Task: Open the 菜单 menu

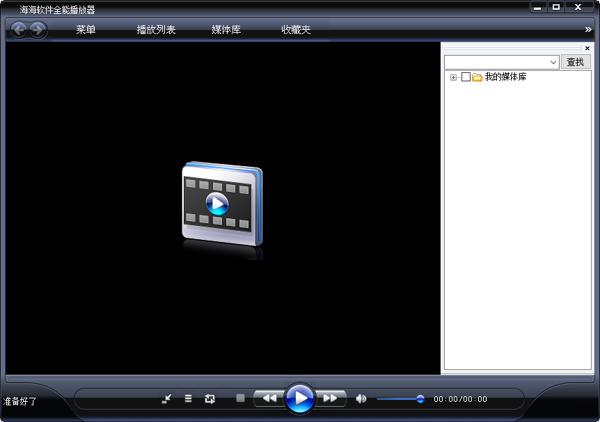Action: pos(86,30)
